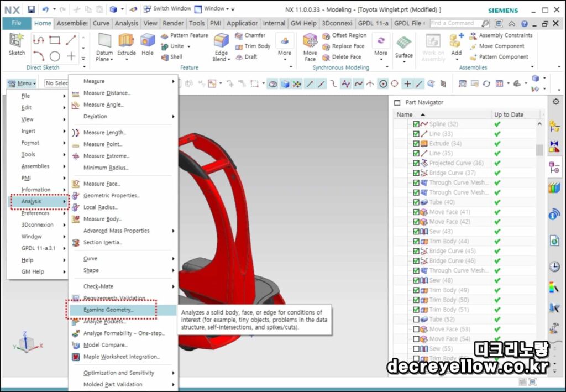This screenshot has height=392, width=566.
Task: Click the help question mark icon
Action: click(525, 24)
